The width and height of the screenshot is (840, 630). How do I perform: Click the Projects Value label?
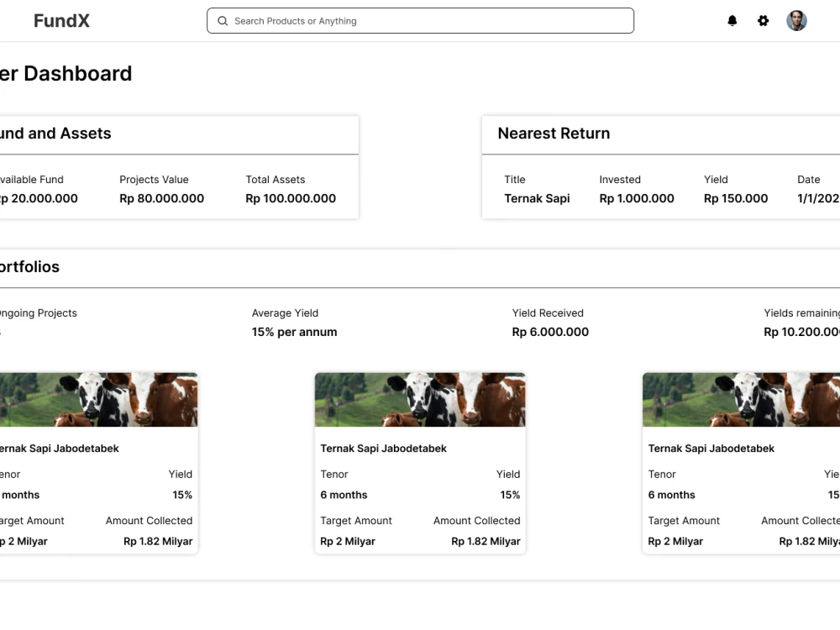[154, 180]
